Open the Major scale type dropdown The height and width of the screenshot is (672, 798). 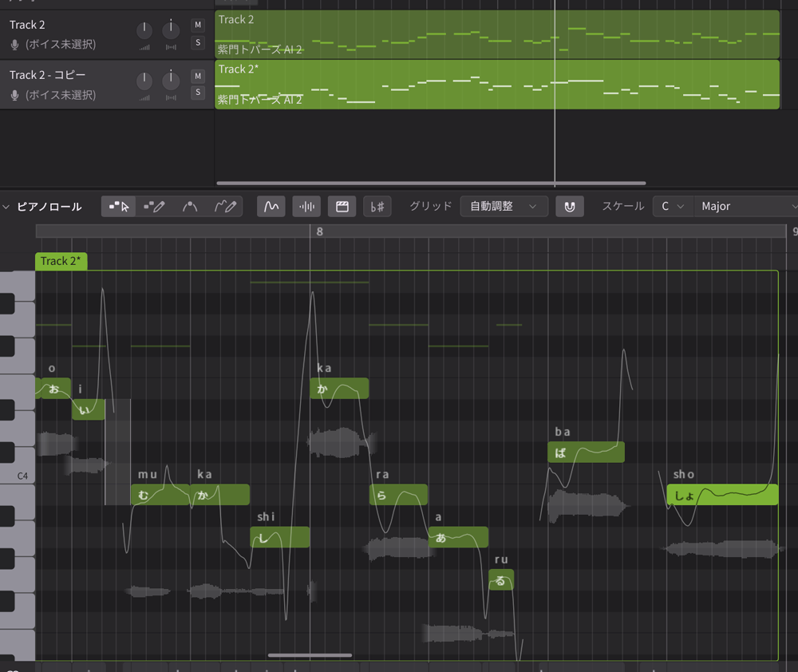(746, 207)
